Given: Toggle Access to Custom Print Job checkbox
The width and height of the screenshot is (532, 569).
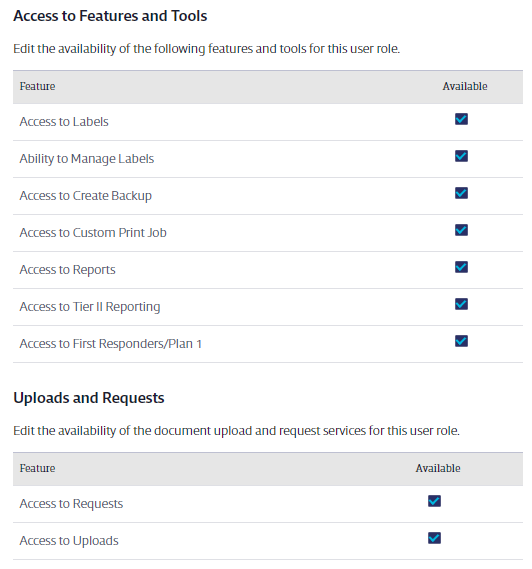Looking at the screenshot, I should coord(461,230).
